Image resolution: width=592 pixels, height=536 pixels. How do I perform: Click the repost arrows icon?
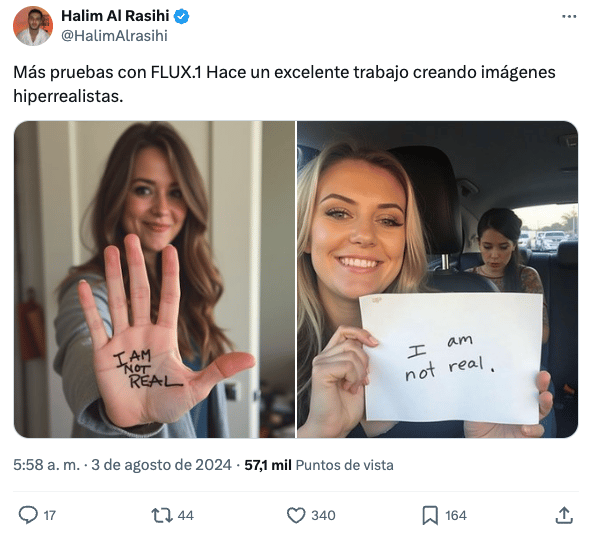[162, 515]
